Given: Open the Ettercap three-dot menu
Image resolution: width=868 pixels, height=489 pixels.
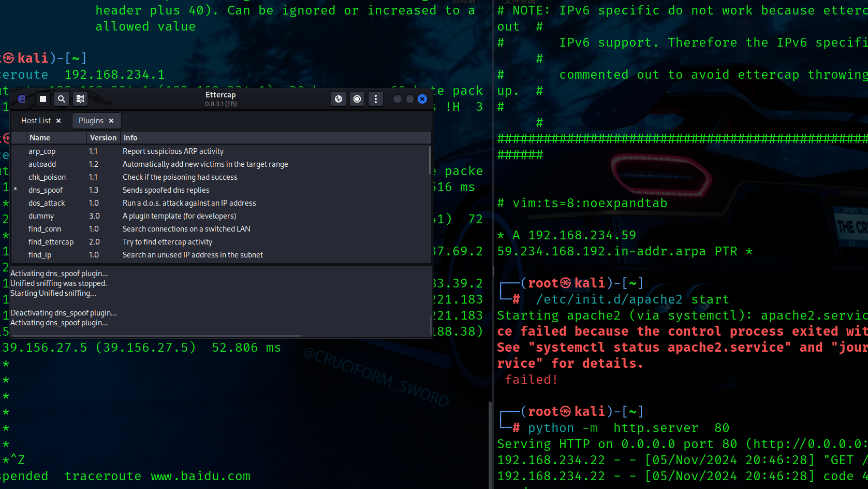Looking at the screenshot, I should (376, 99).
